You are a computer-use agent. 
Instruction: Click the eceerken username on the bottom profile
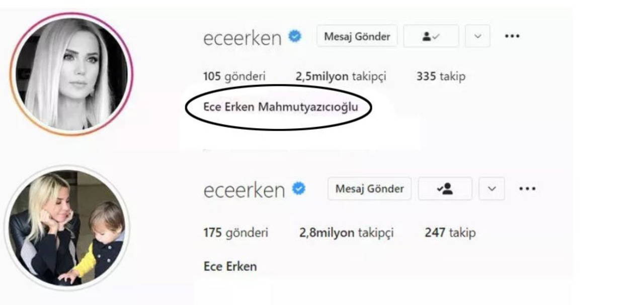244,190
